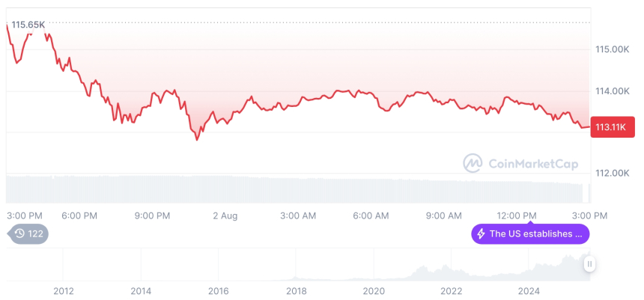Click the CoinMarketCap logo watermark icon

click(473, 162)
